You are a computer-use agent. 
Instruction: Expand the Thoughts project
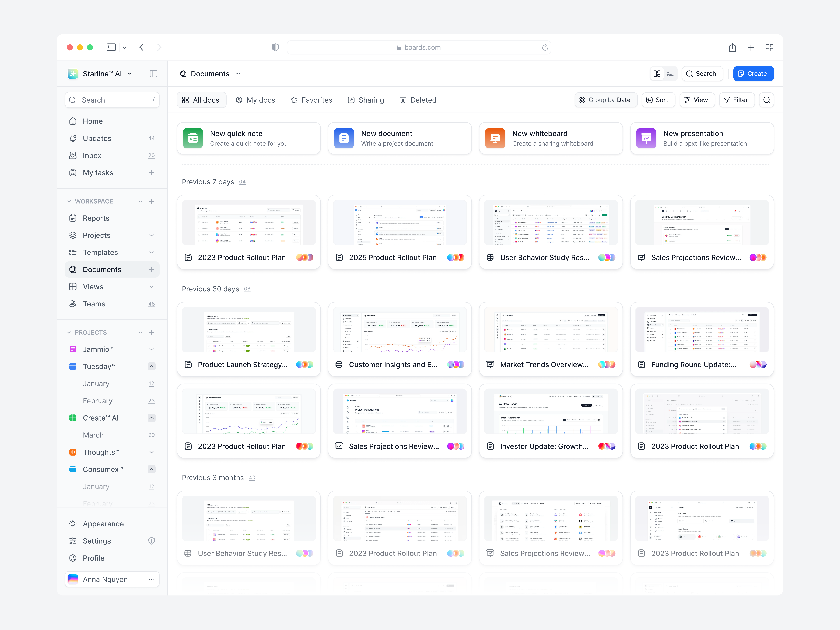[x=152, y=452]
